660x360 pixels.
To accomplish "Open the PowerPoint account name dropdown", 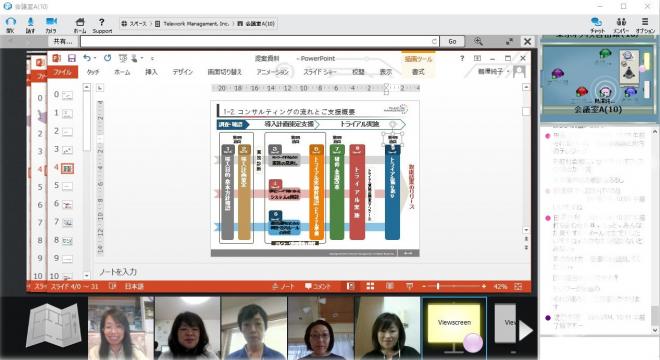I will coord(493,72).
